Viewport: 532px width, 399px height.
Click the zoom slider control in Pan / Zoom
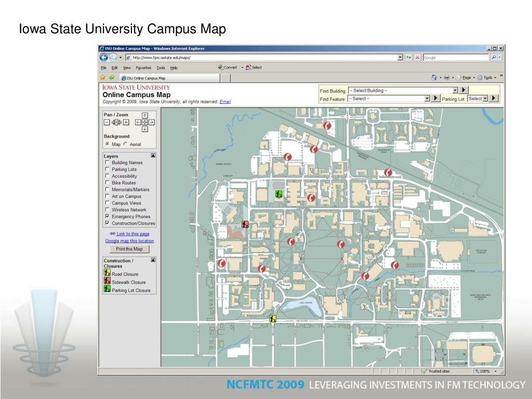pyautogui.click(x=116, y=123)
